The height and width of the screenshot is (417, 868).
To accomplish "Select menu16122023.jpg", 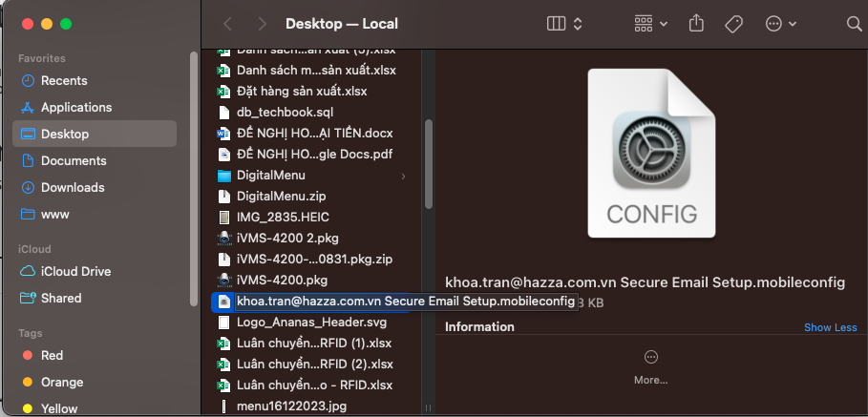I will coord(311,406).
